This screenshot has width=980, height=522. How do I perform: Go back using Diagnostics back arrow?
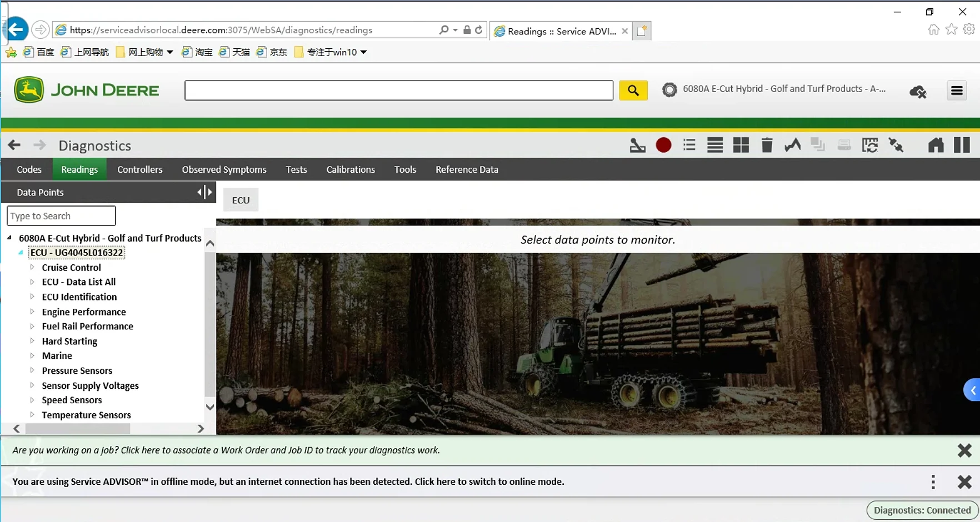(14, 145)
